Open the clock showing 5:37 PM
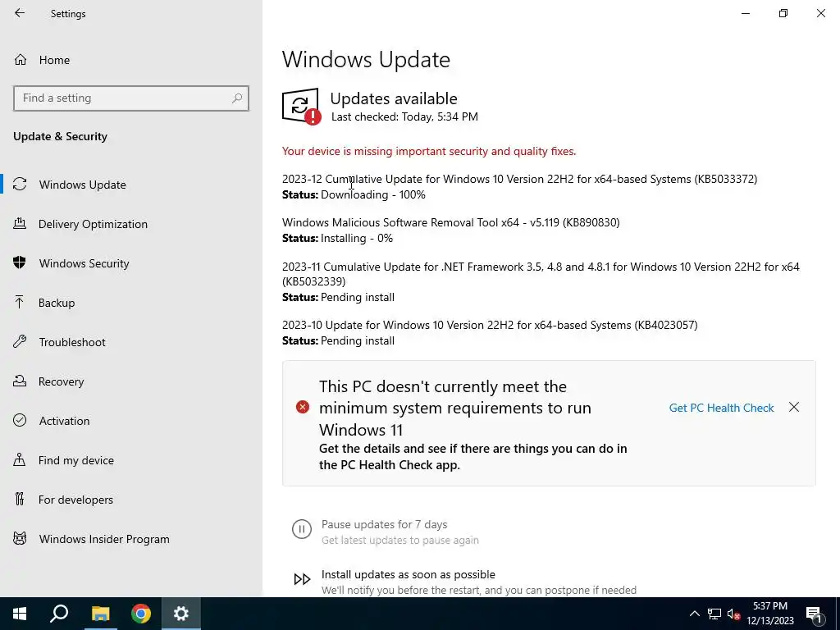Image resolution: width=840 pixels, height=630 pixels. coord(769,614)
